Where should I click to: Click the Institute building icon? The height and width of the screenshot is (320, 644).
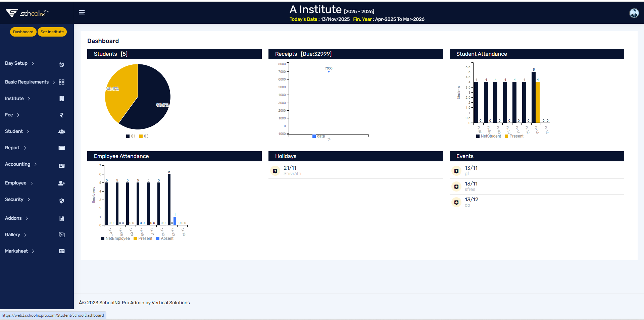(x=62, y=99)
